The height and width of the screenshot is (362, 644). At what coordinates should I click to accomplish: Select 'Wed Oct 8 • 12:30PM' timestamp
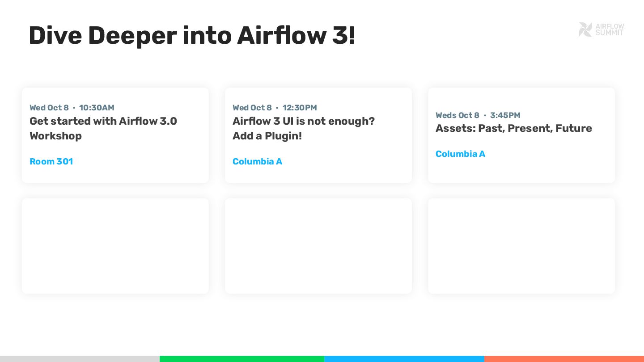pos(275,108)
